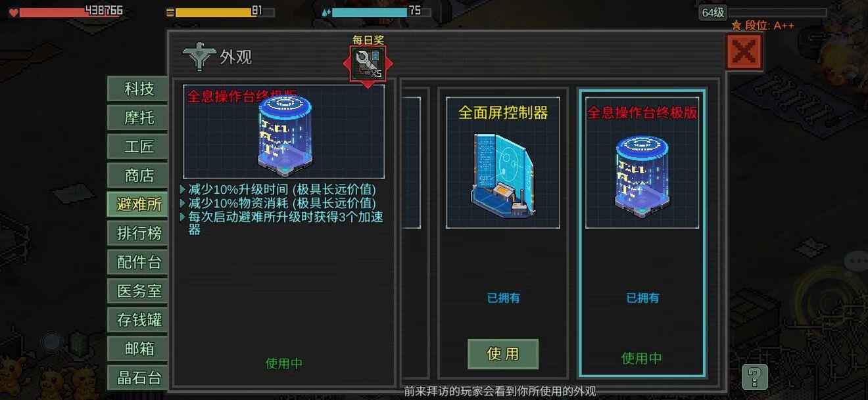Open the 邮箱 mailbox tab
Image resolution: width=868 pixels, height=400 pixels.
[139, 349]
